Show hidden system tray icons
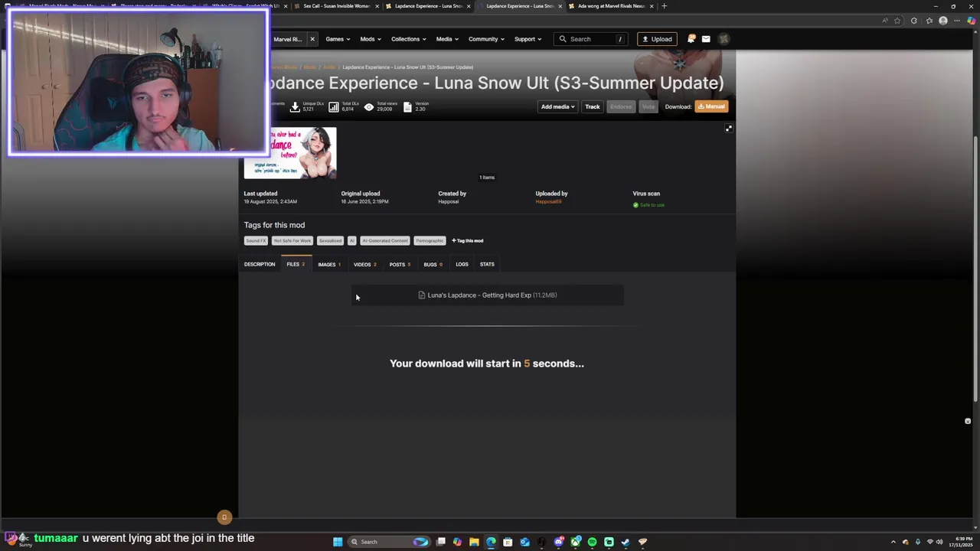 (x=893, y=542)
